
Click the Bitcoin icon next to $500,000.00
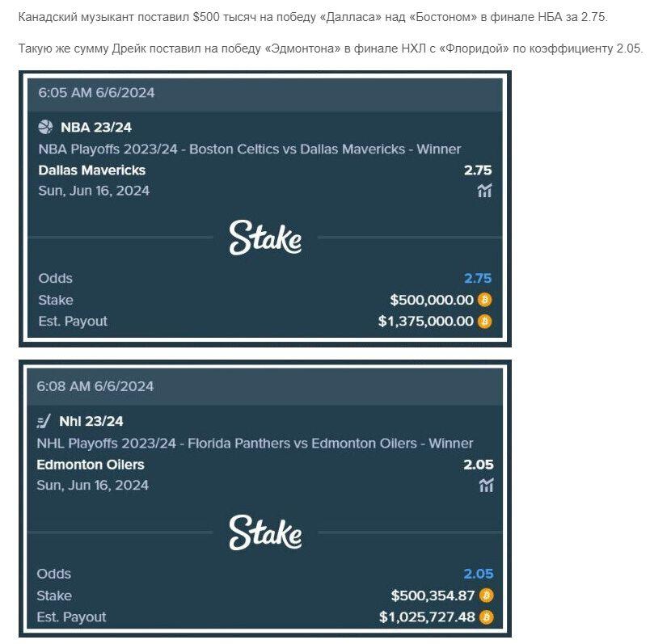pos(484,300)
